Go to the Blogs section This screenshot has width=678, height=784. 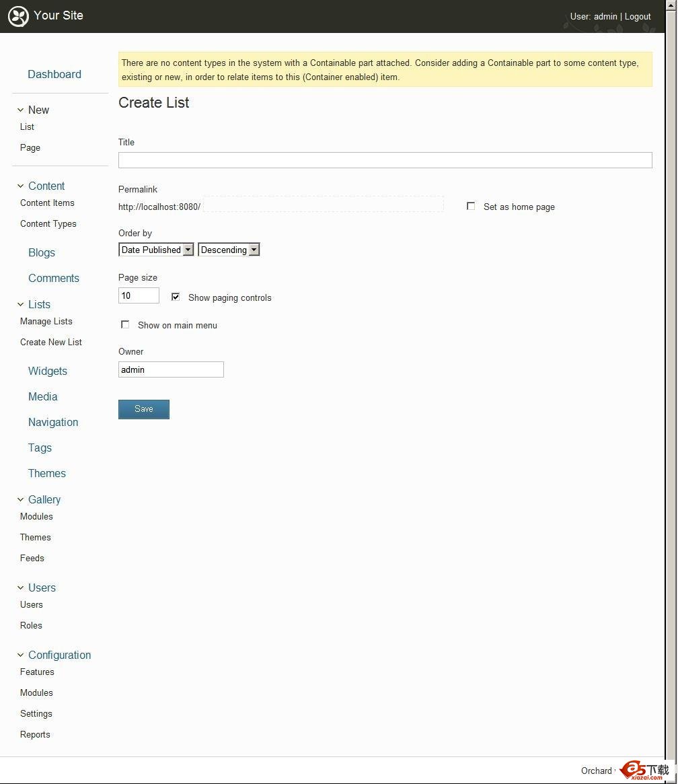point(42,252)
